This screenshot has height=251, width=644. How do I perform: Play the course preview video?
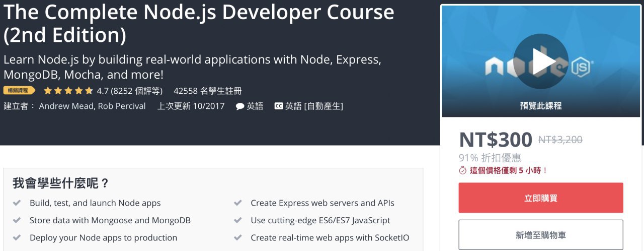[x=540, y=61]
